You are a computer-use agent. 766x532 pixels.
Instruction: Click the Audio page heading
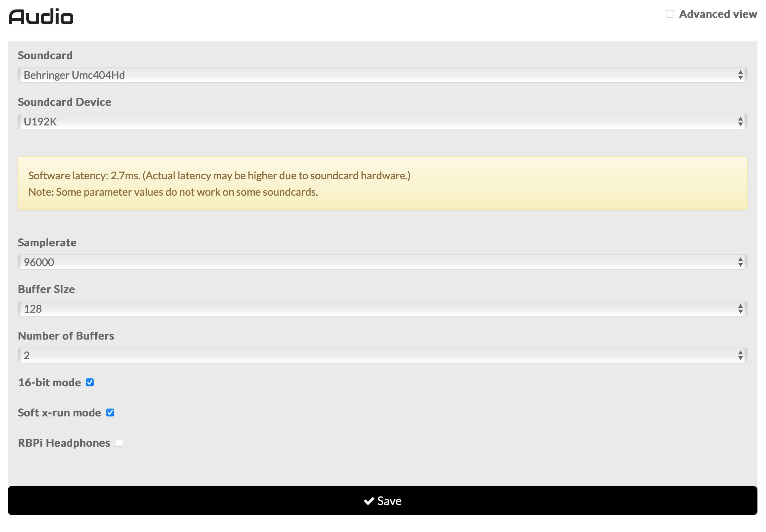click(x=41, y=17)
